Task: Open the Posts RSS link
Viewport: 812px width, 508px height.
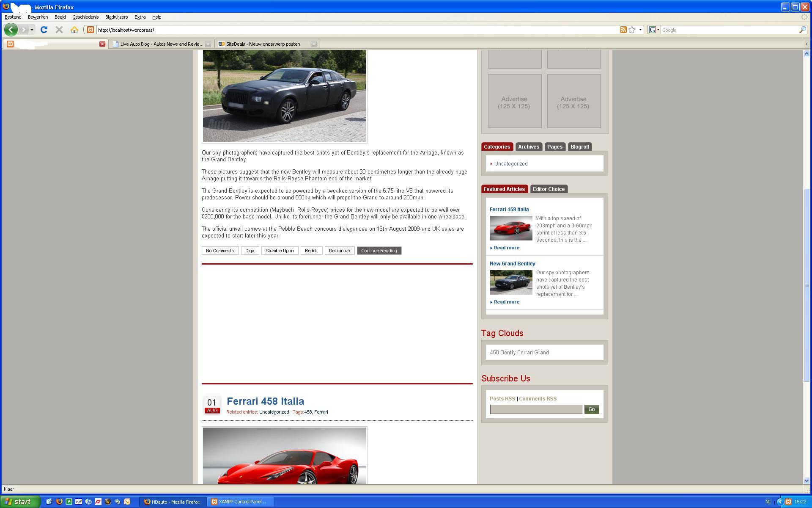Action: point(502,398)
